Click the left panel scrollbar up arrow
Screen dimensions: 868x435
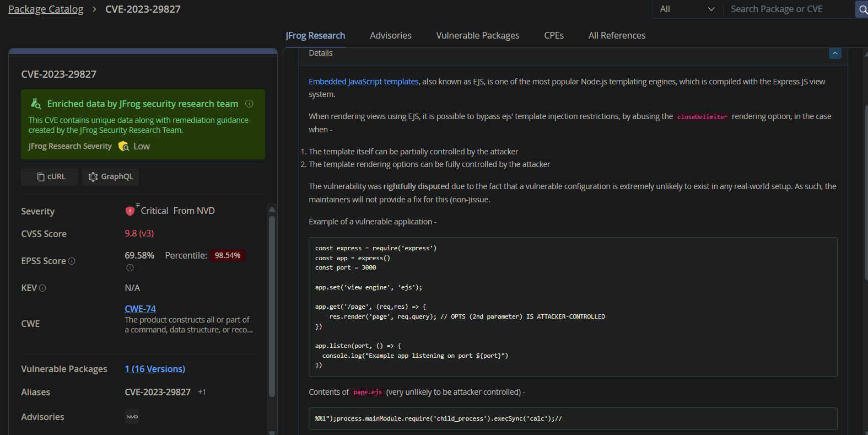tap(272, 210)
